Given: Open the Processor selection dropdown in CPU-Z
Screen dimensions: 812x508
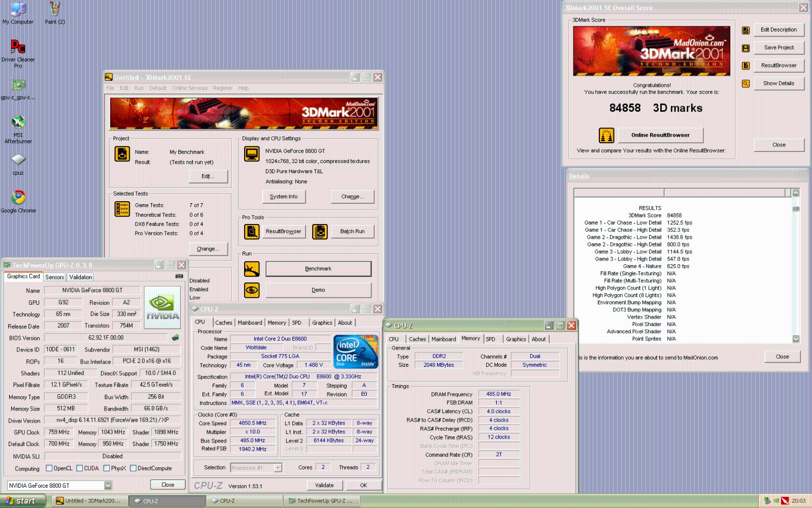Looking at the screenshot, I should pos(278,468).
